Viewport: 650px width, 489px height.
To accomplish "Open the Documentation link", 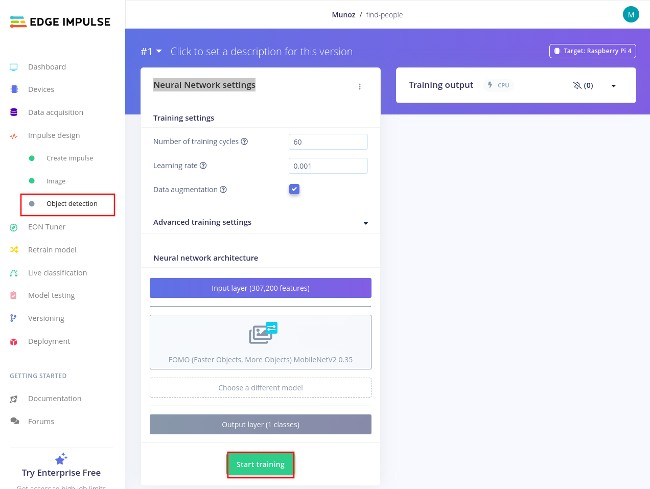I will click(x=55, y=398).
